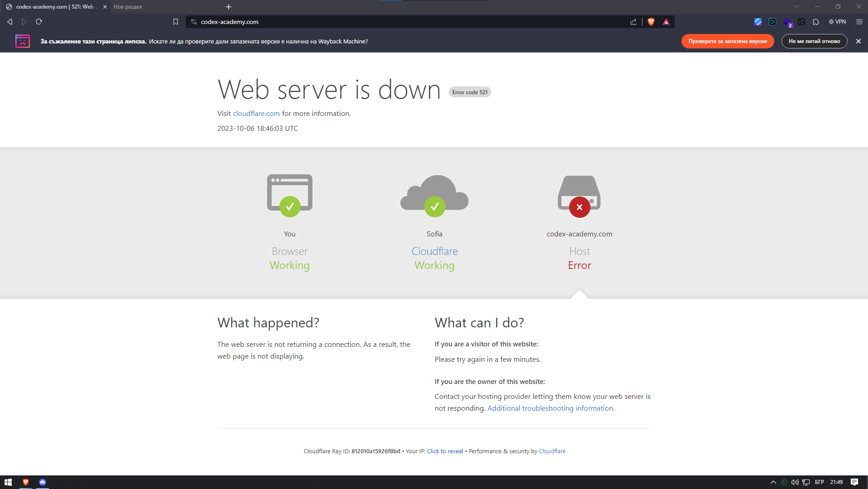Click the Host server error icon

(579, 196)
